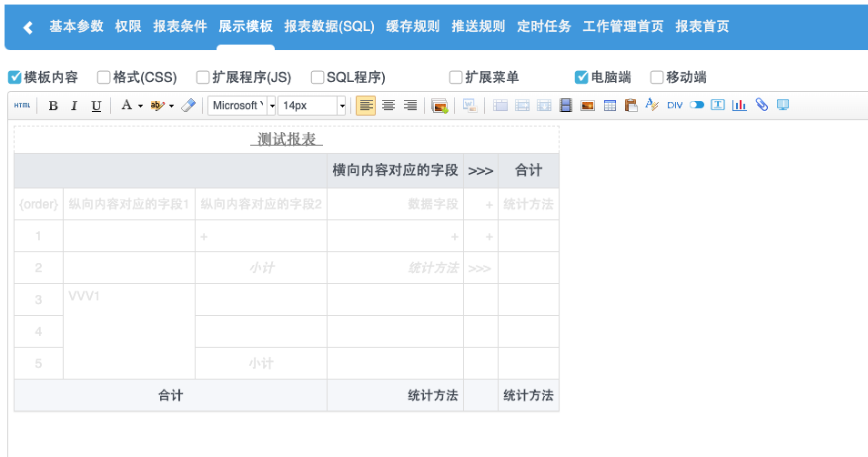The image size is (868, 457).
Task: Open the 缓存规则 tab
Action: pyautogui.click(x=413, y=26)
